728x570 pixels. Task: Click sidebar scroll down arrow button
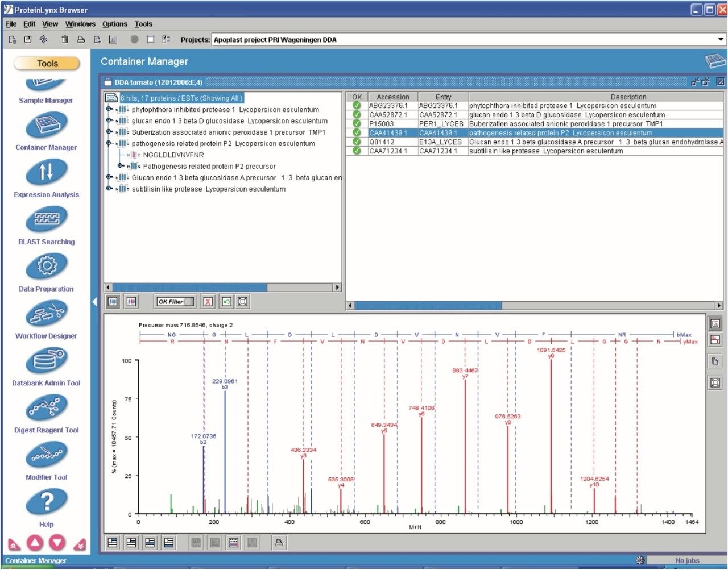[x=57, y=543]
